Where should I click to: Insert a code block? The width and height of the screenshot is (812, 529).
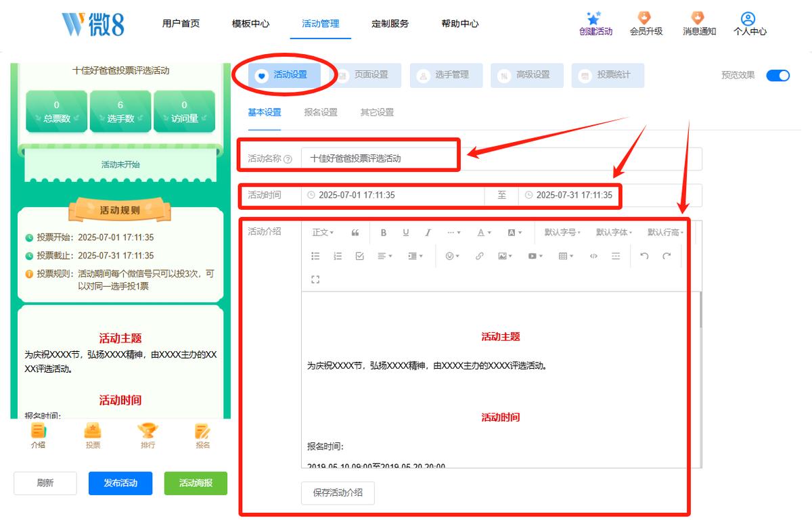(x=593, y=256)
